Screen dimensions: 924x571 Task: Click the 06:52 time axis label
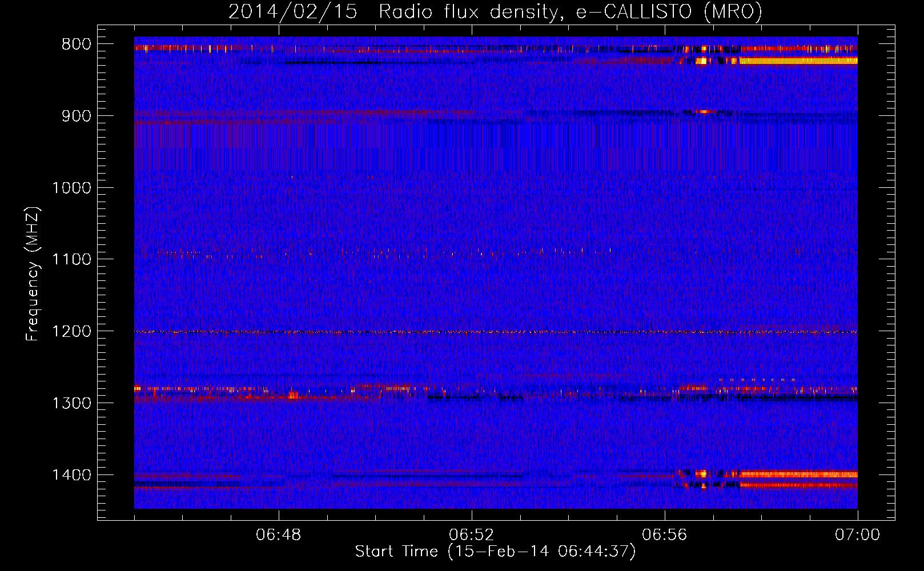point(472,535)
